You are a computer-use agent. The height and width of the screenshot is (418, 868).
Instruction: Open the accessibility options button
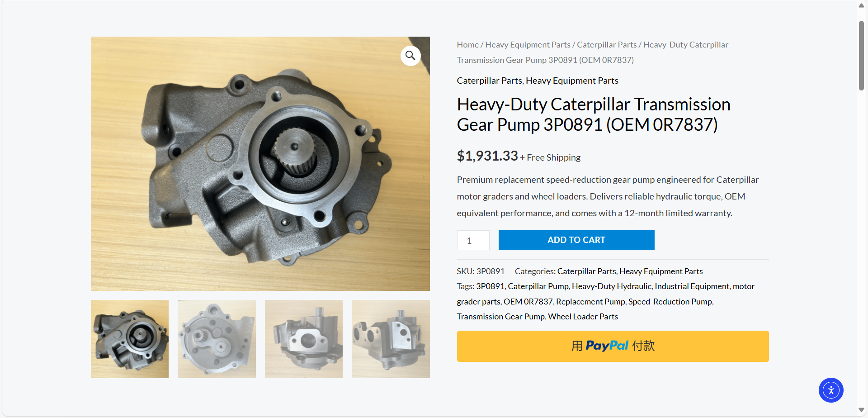[x=831, y=390]
